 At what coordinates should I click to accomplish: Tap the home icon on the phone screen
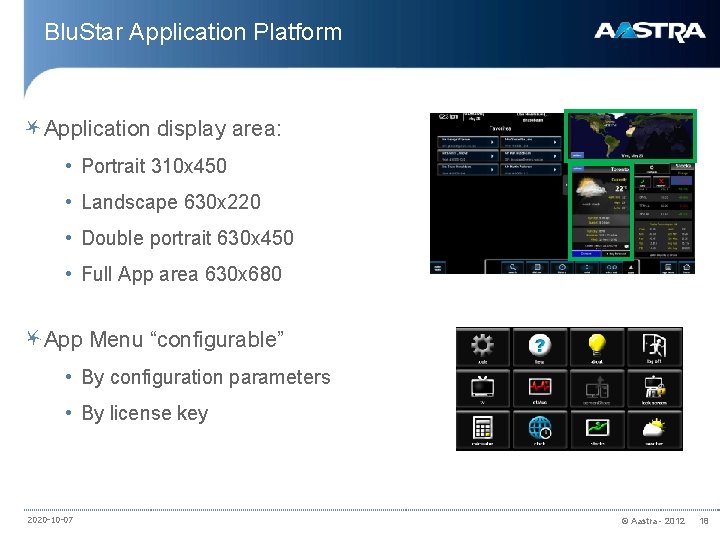pyautogui.click(x=686, y=268)
